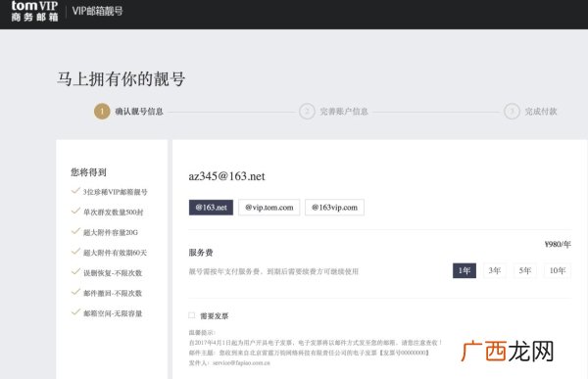Click the 3位珍稀VIP邮箱靓号 text
Image resolution: width=588 pixels, height=379 pixels.
coord(115,192)
